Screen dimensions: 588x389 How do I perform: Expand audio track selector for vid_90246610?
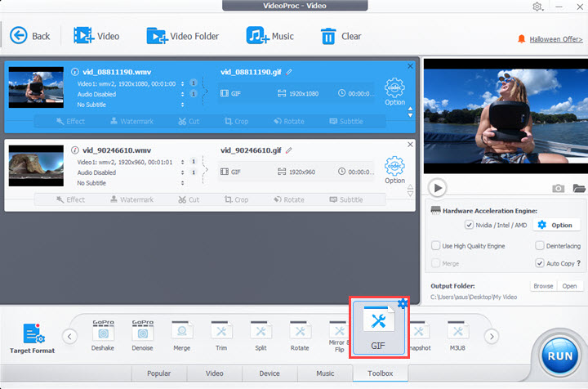coord(183,172)
